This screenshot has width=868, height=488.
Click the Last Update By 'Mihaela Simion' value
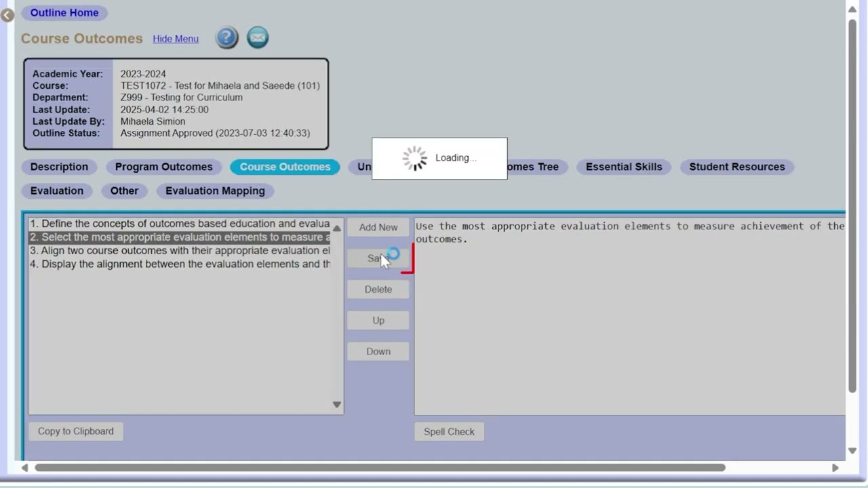(153, 121)
